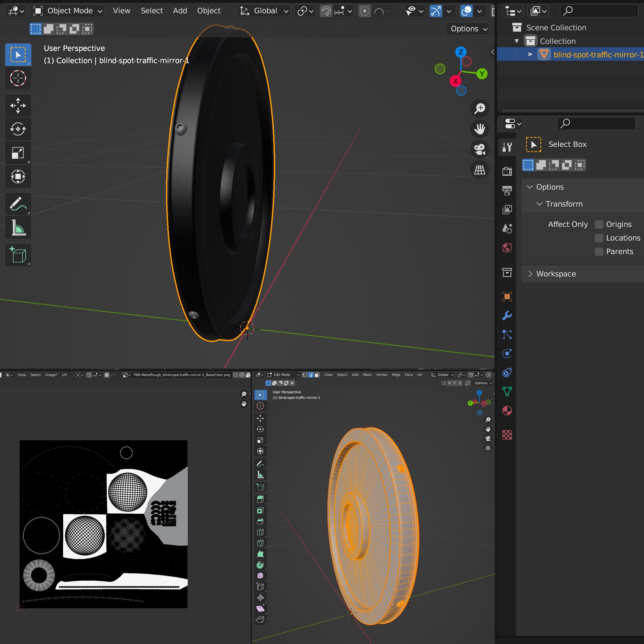Screen dimensions: 644x644
Task: Select the Spin tool in edit viewport
Action: coord(260,565)
